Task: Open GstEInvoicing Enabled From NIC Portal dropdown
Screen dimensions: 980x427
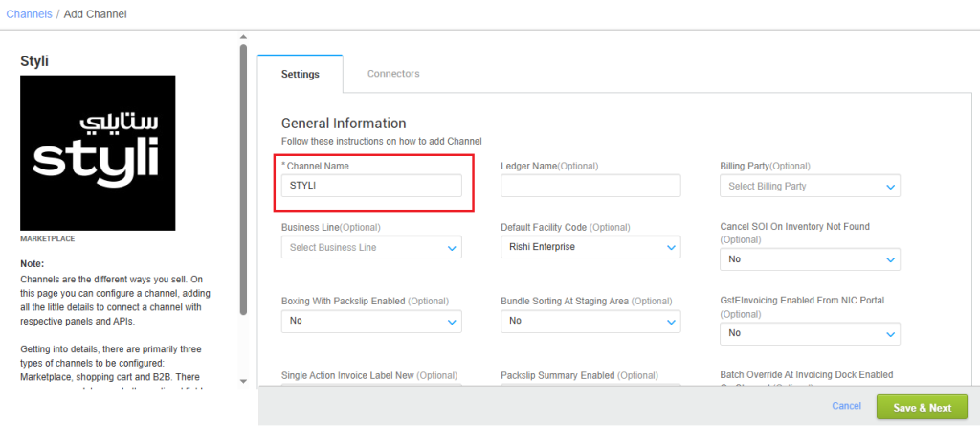Action: point(810,332)
